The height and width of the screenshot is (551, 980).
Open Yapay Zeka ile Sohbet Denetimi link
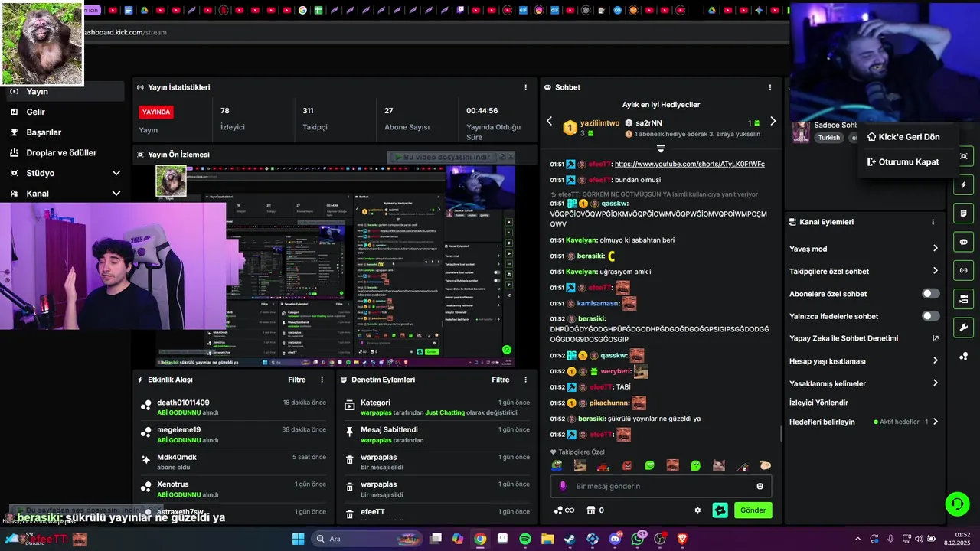point(864,338)
